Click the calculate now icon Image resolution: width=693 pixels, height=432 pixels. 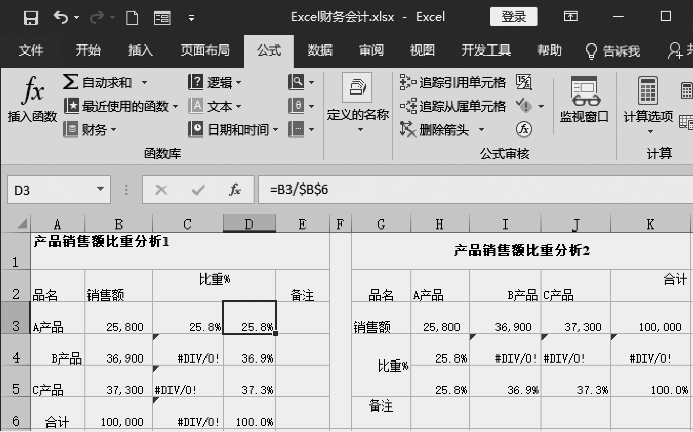tap(686, 90)
